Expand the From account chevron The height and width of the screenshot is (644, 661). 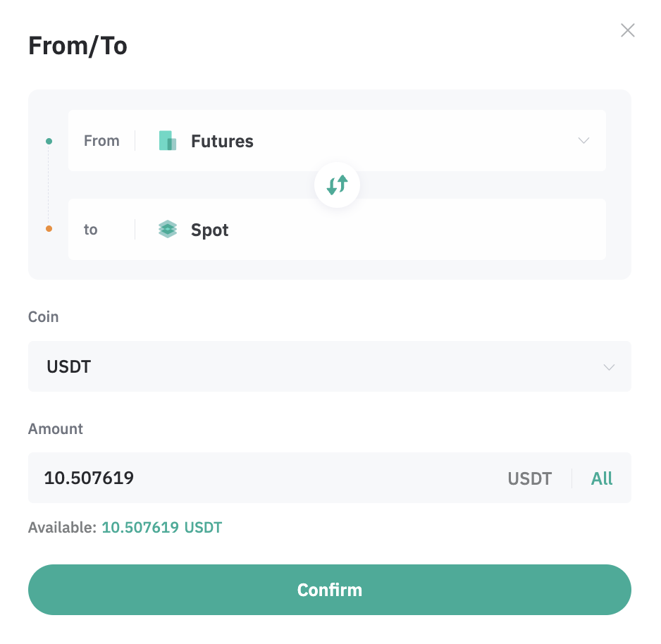[583, 140]
